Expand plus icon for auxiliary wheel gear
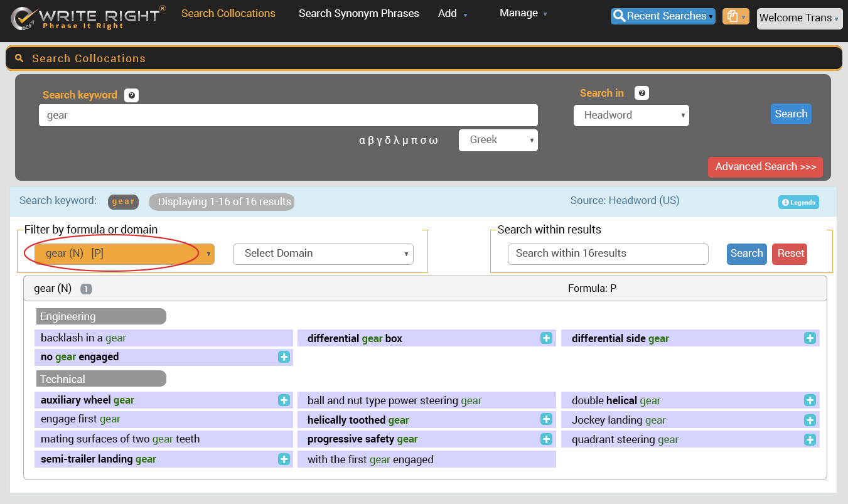Screen dimensions: 848x504 click(284, 400)
